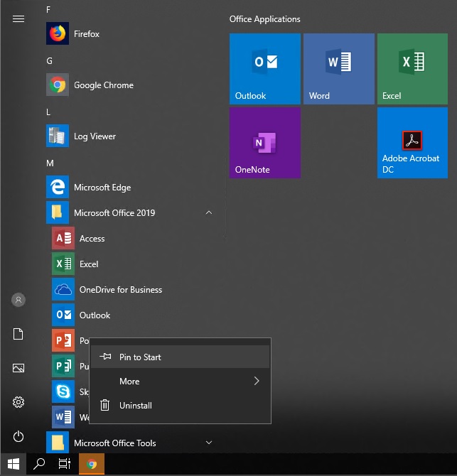Click the Firefox label text

87,33
